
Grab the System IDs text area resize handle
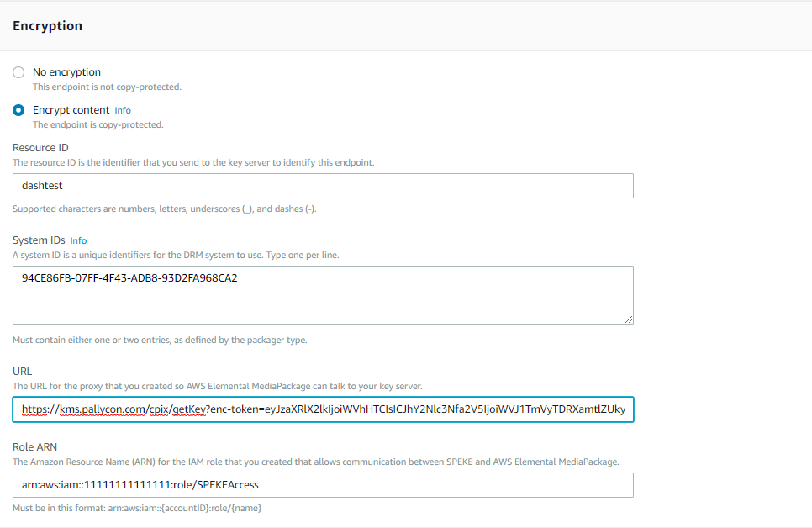(629, 319)
